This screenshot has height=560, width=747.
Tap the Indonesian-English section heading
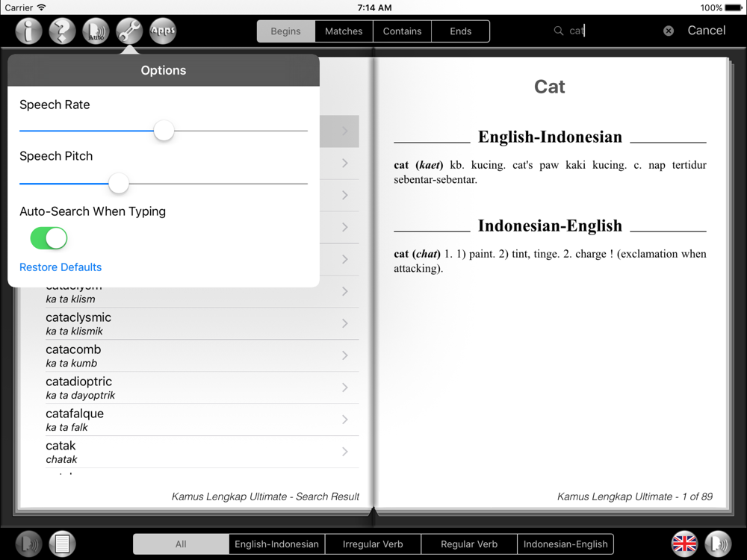point(550,225)
